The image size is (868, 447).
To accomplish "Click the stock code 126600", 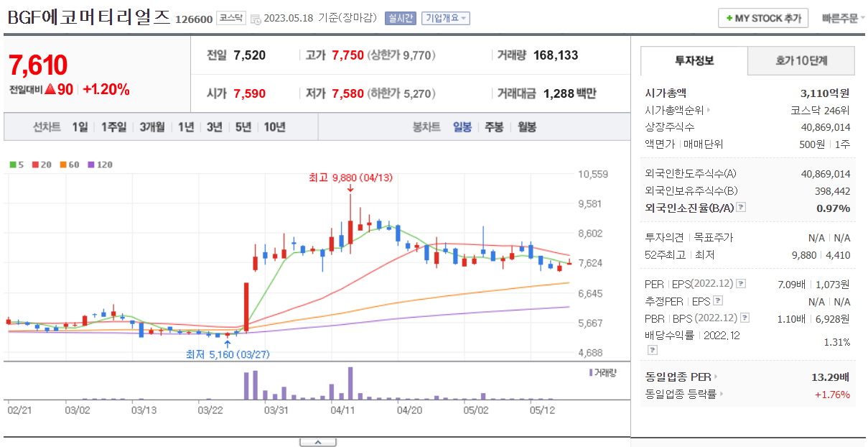I will [194, 19].
